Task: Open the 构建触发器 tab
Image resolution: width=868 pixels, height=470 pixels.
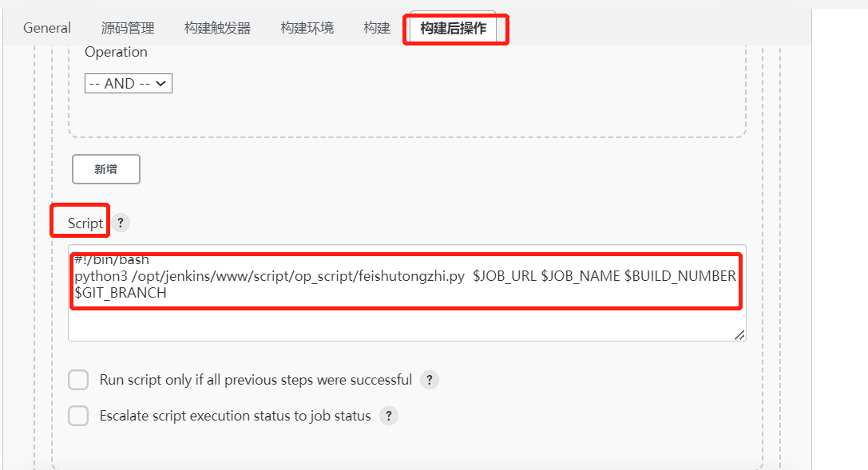Action: (217, 28)
